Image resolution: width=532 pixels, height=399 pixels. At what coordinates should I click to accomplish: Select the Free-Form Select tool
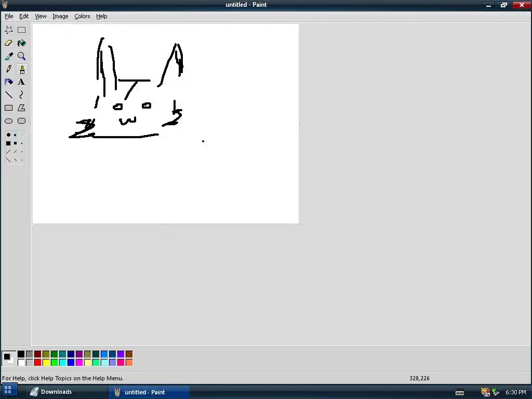point(9,30)
